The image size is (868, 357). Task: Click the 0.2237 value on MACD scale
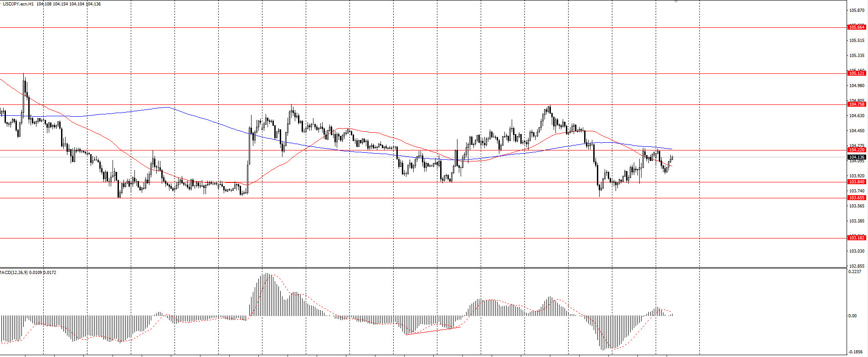click(855, 272)
